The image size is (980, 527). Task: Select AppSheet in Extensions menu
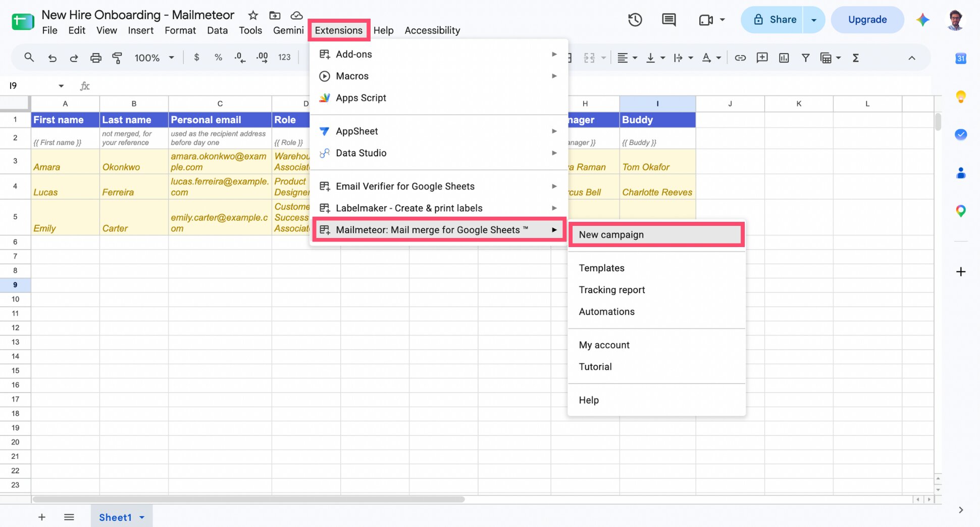click(x=438, y=131)
